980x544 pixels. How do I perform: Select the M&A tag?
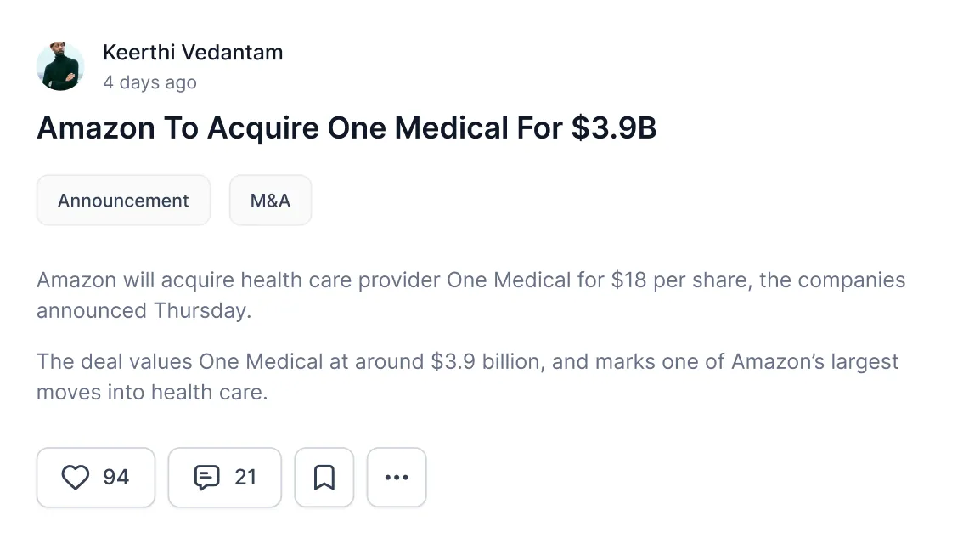(x=270, y=201)
